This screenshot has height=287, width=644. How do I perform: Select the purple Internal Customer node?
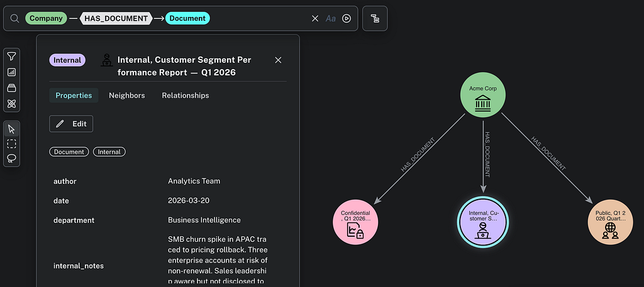tap(483, 222)
